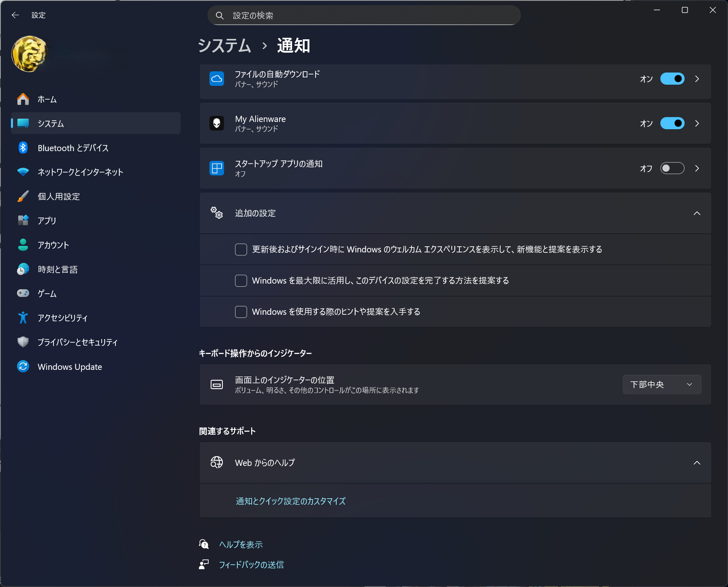Open the 下部中央 indicator position dropdown
Screen dimensions: 728x587
[x=662, y=384]
